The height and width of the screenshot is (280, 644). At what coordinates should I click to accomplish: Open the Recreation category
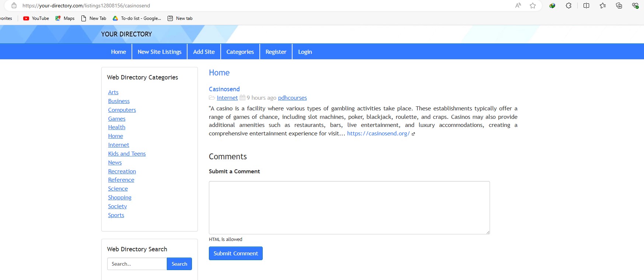pos(122,171)
